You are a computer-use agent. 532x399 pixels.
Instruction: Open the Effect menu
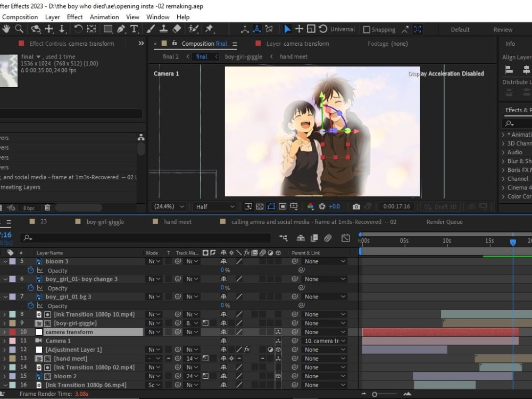(x=74, y=17)
